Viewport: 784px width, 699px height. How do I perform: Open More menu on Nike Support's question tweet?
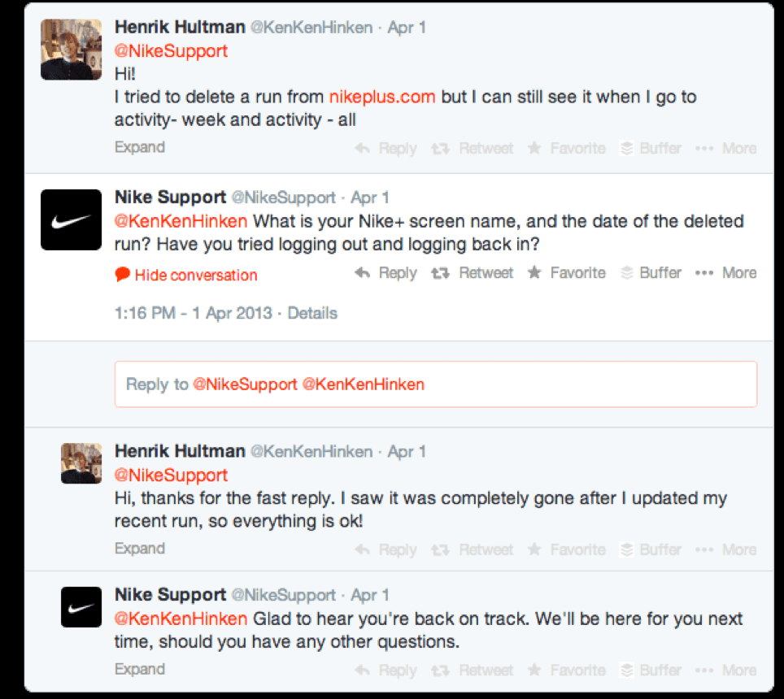click(726, 273)
